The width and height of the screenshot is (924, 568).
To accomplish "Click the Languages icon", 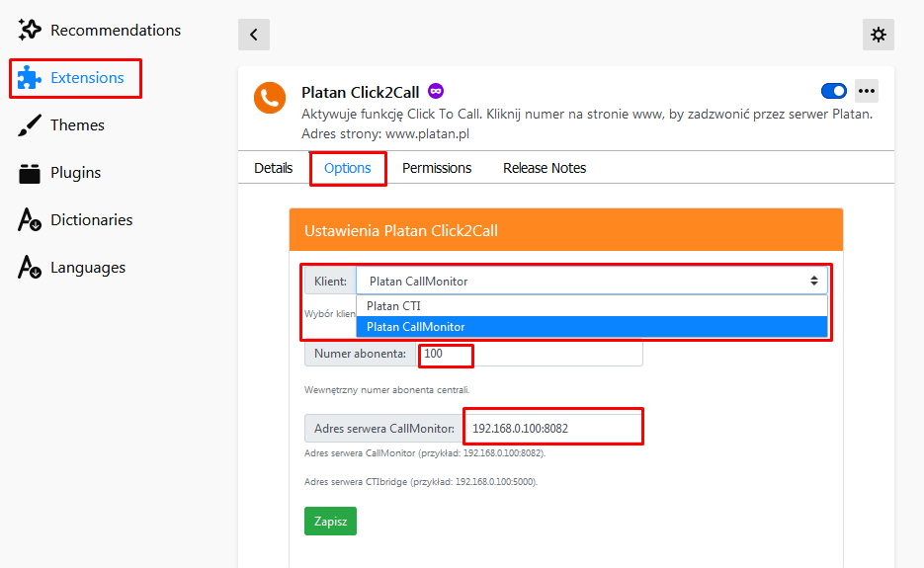I will click(30, 268).
